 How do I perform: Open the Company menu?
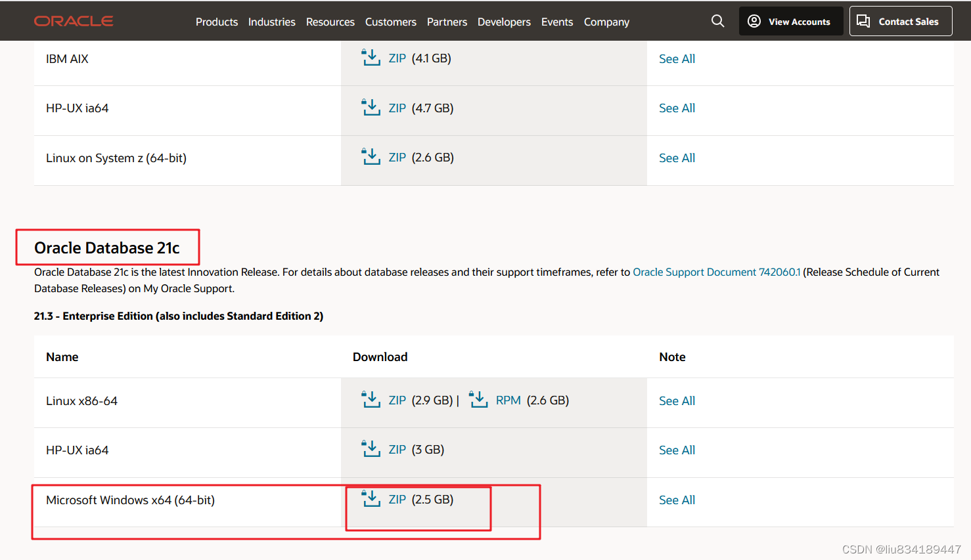click(x=606, y=22)
